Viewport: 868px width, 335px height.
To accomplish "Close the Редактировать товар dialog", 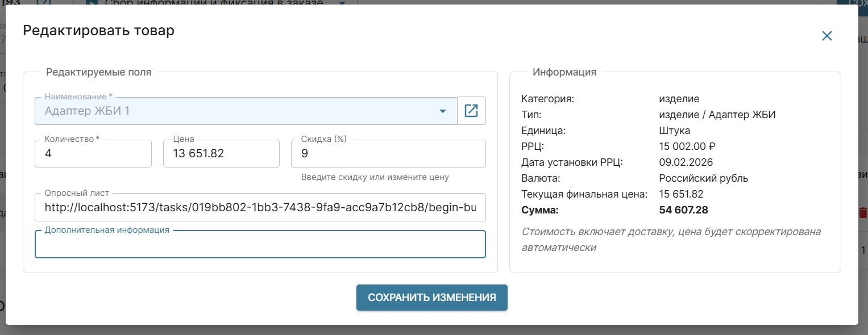I will pos(827,36).
